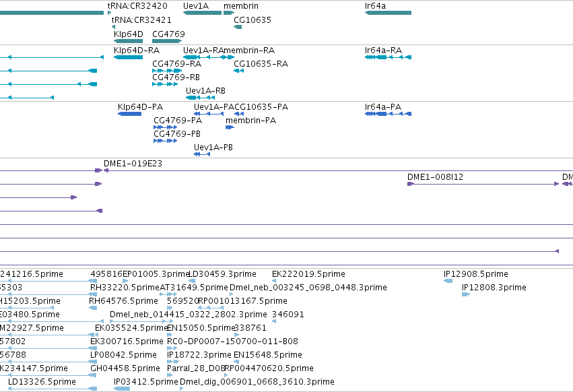The height and width of the screenshot is (392, 573).
Task: Click the membrin-RA label
Action: [x=249, y=50]
